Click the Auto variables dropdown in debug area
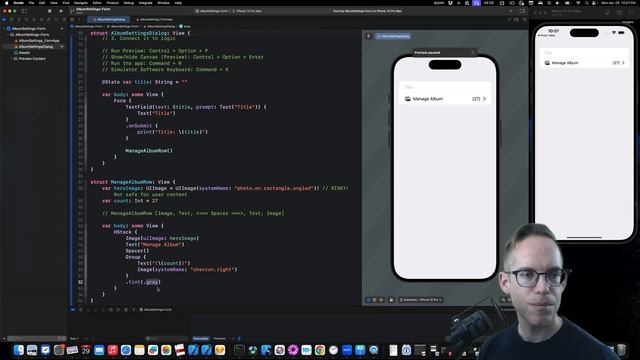 pyautogui.click(x=74, y=338)
